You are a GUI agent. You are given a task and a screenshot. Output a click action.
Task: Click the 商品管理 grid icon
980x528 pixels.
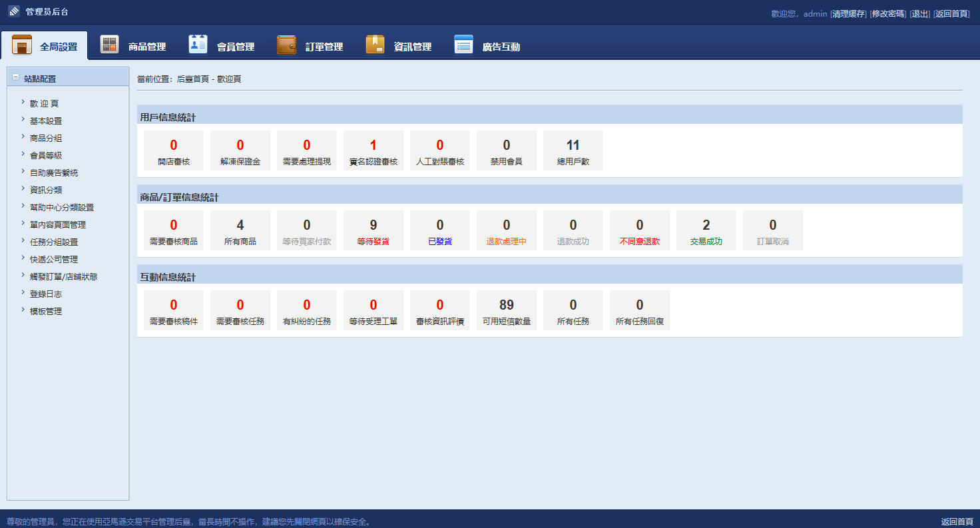point(109,45)
